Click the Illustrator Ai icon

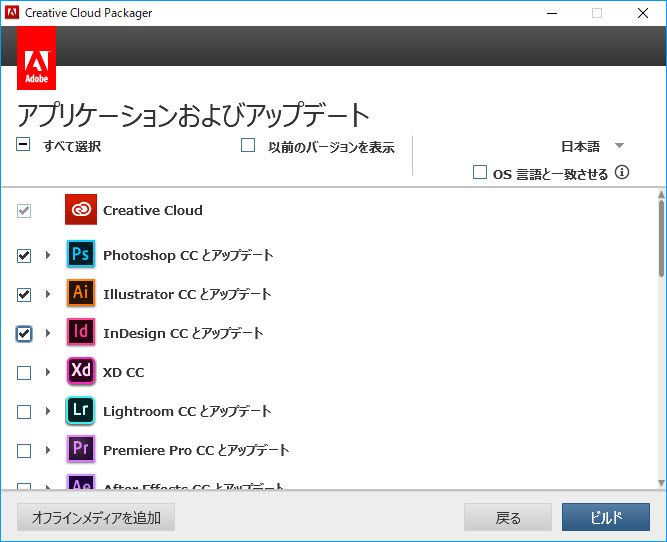click(x=81, y=293)
